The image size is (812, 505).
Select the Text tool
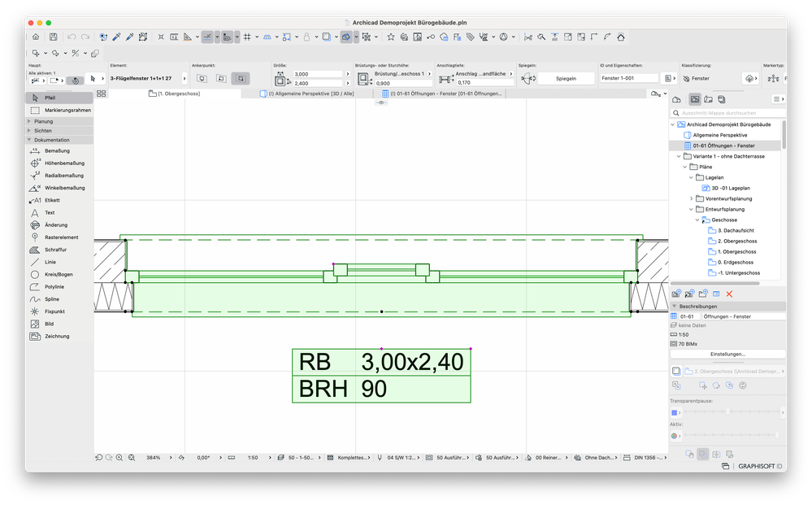coord(59,212)
